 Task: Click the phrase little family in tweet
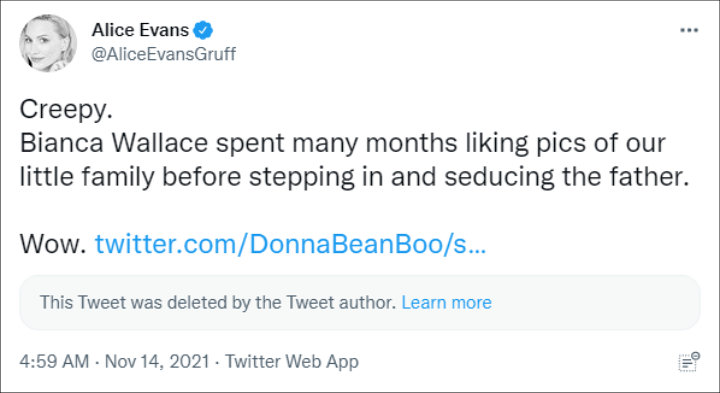pyautogui.click(x=87, y=178)
